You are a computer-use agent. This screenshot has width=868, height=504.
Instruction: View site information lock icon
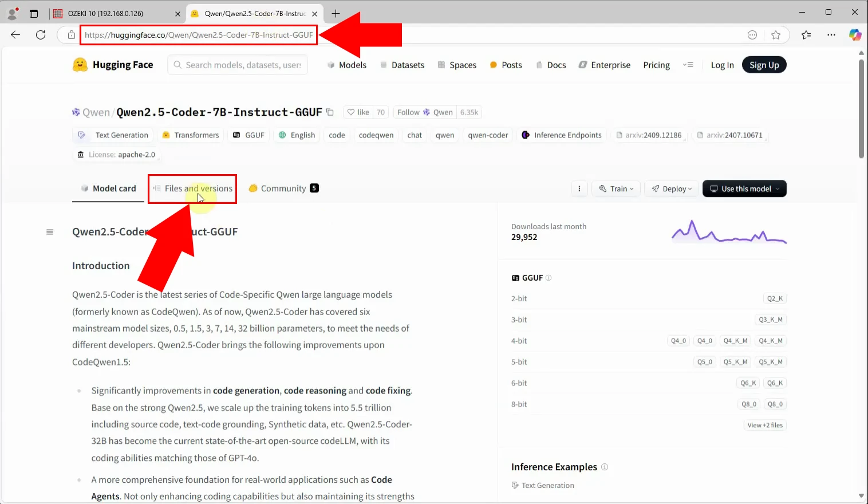[x=72, y=35]
